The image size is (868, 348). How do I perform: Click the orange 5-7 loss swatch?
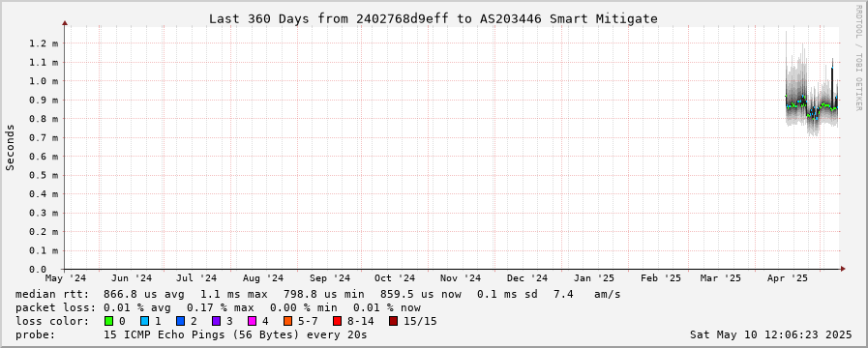point(286,321)
